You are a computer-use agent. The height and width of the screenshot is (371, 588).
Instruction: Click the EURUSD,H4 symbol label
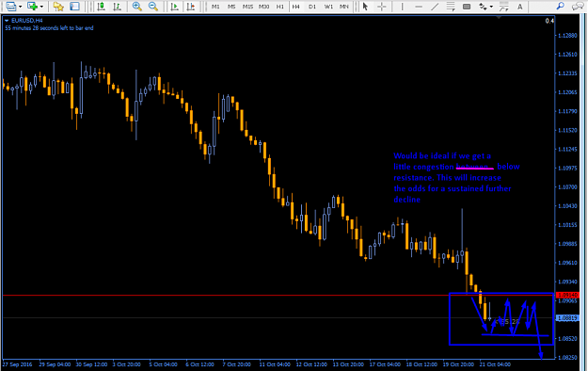tap(27, 21)
